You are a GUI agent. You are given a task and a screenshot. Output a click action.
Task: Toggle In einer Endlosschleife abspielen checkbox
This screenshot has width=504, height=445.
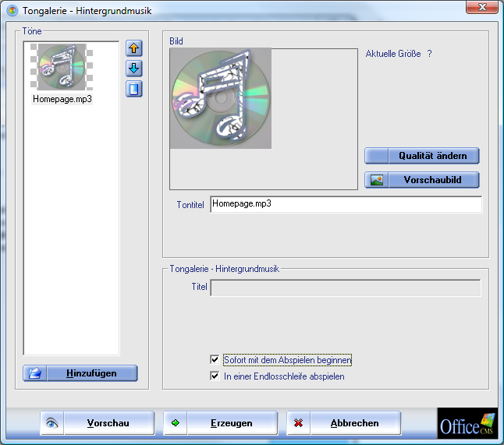click(215, 376)
